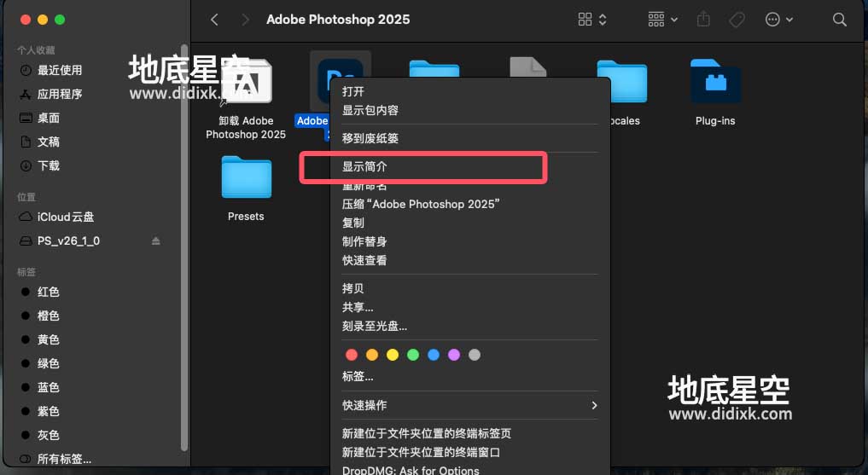The width and height of the screenshot is (868, 475).
Task: Filter by 黄色 tag in sidebar
Action: tap(48, 339)
